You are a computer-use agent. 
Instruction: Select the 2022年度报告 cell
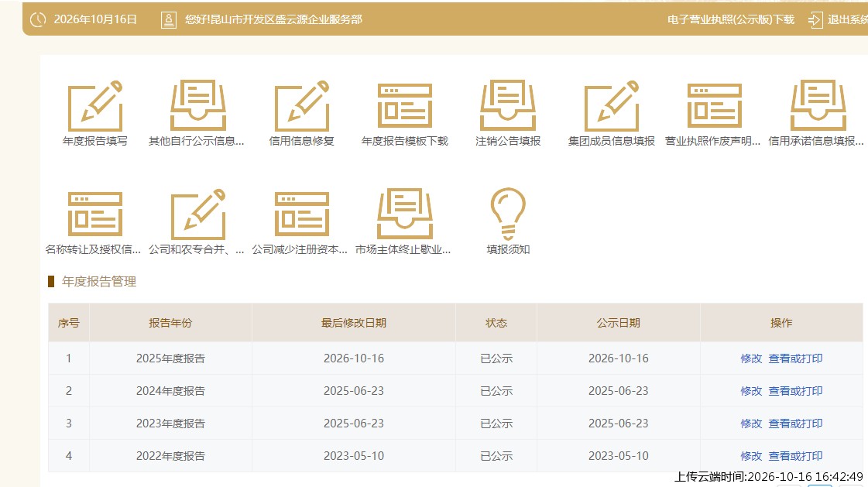[170, 457]
